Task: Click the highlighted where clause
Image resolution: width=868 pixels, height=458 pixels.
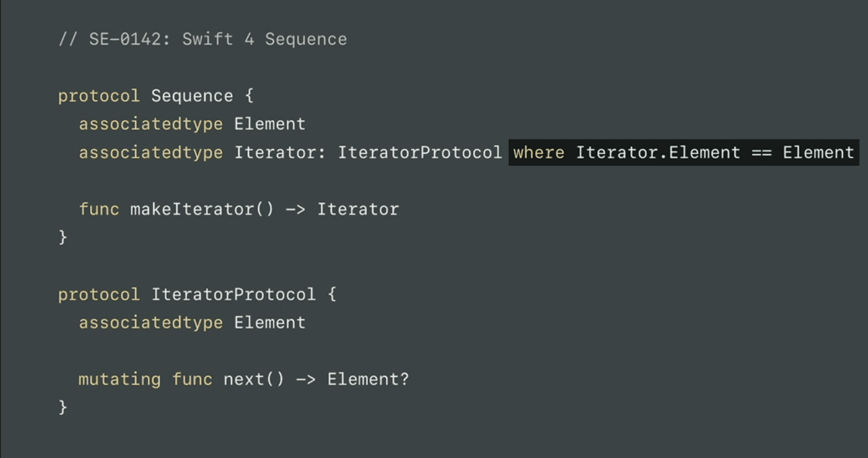Action: tap(683, 153)
